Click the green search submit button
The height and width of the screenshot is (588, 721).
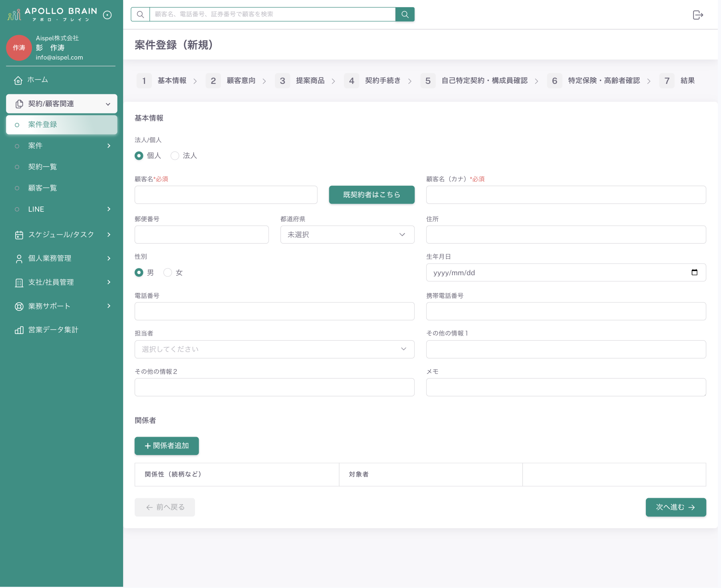405,14
